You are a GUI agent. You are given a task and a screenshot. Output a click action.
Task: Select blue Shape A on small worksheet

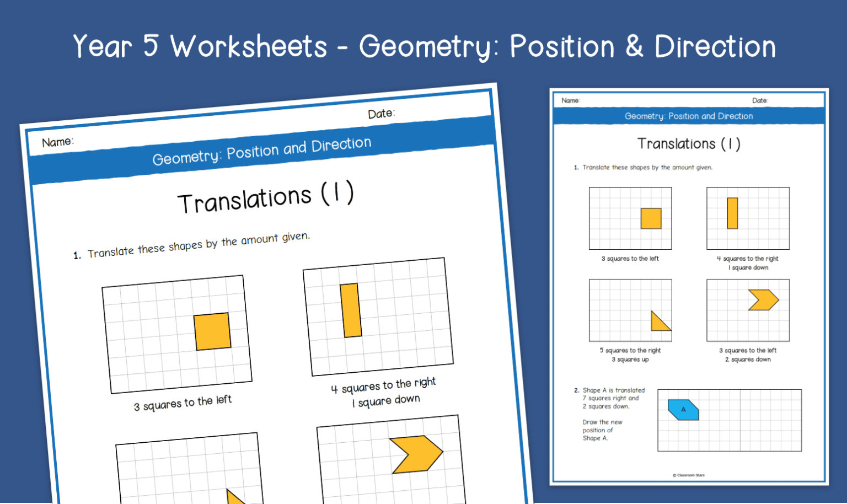click(683, 410)
